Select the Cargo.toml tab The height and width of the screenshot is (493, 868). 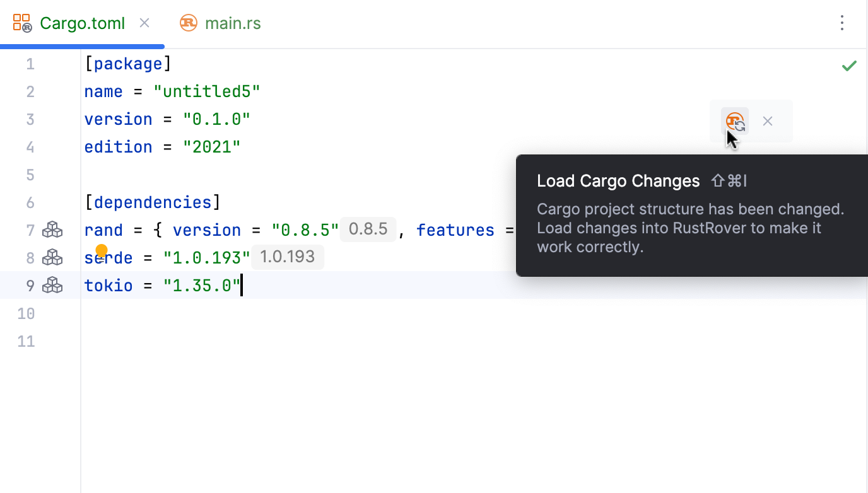[x=82, y=23]
